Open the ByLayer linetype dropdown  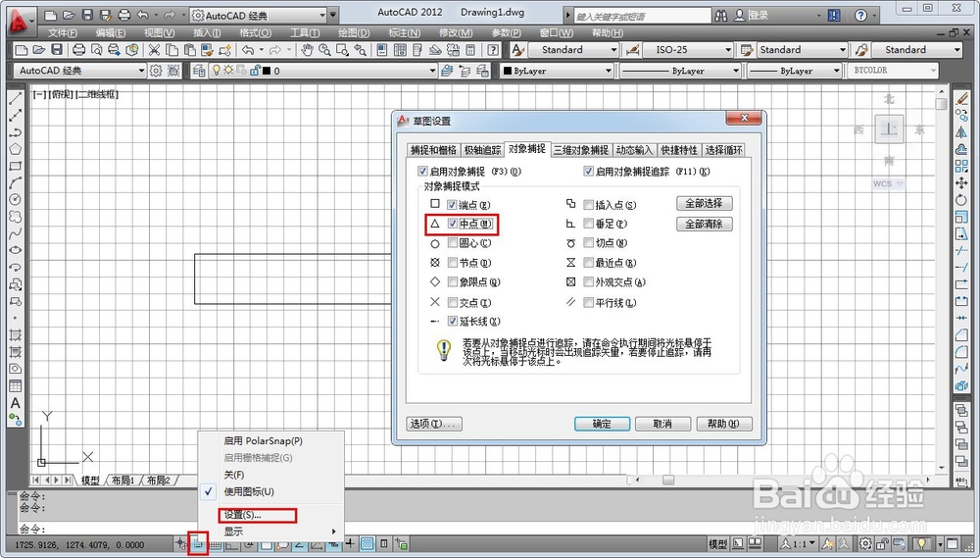coord(679,71)
